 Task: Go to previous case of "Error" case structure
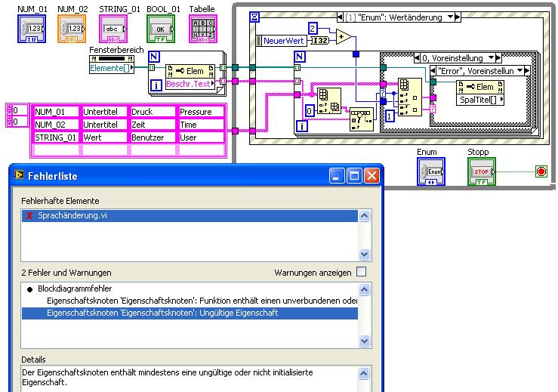[433, 70]
